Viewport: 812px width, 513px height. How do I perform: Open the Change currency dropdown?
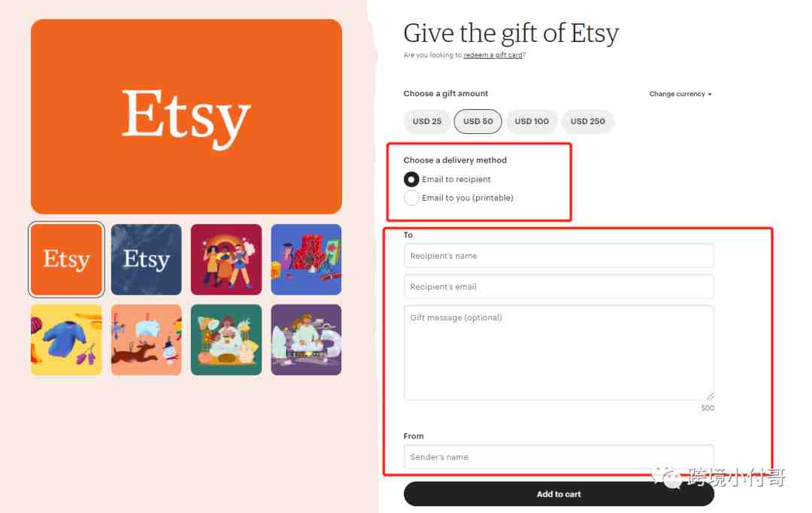click(x=680, y=94)
